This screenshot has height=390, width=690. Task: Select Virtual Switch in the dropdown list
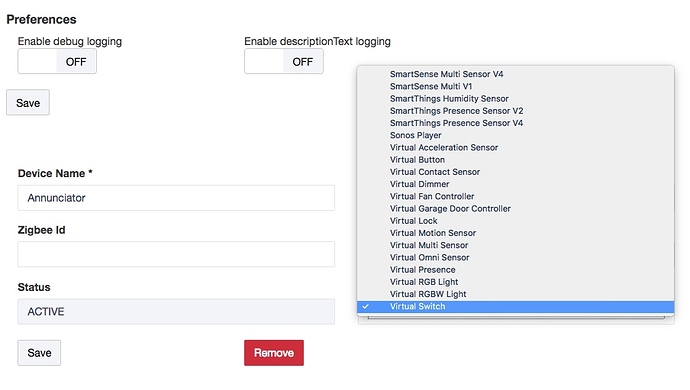515,306
